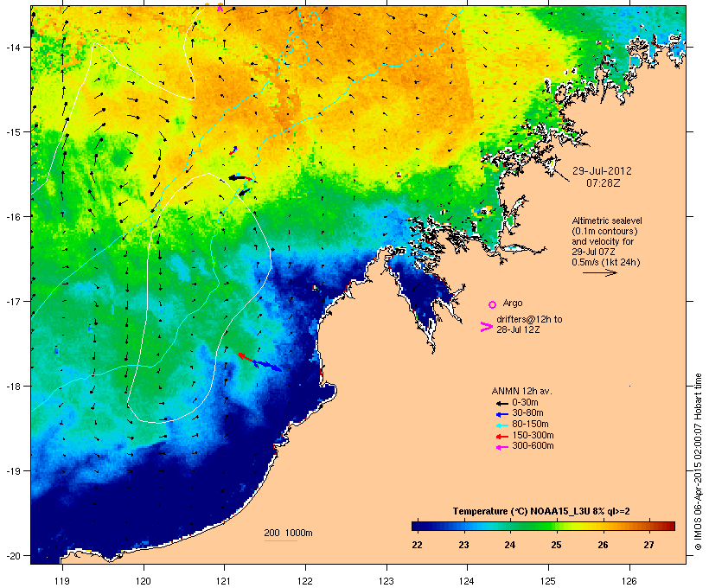Click the longitude '124' axis label

click(467, 581)
